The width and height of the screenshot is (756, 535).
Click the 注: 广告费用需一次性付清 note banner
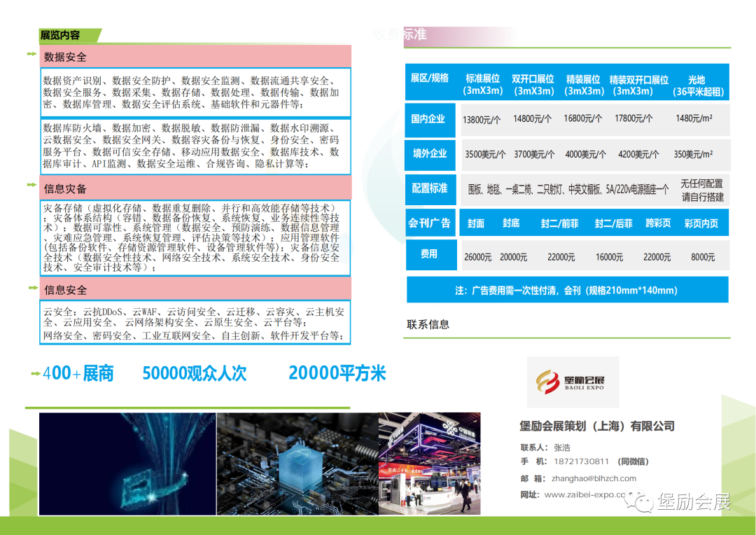tap(568, 290)
